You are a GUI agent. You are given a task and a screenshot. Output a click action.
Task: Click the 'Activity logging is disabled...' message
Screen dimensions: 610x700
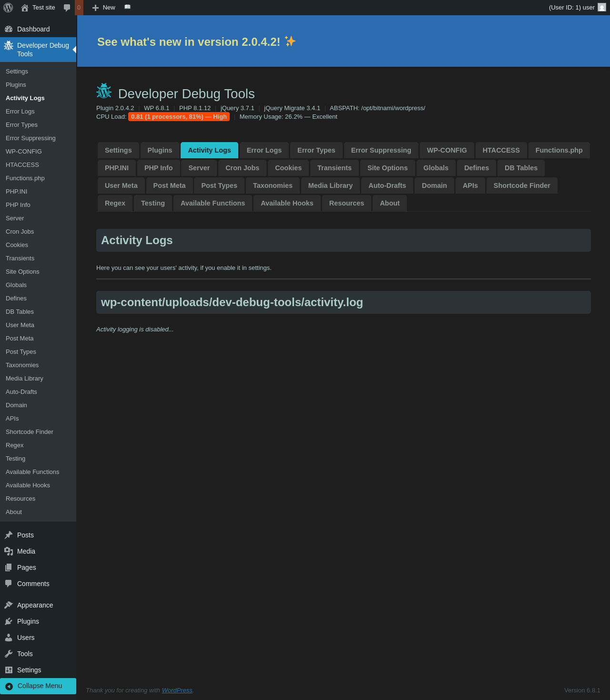coord(135,329)
